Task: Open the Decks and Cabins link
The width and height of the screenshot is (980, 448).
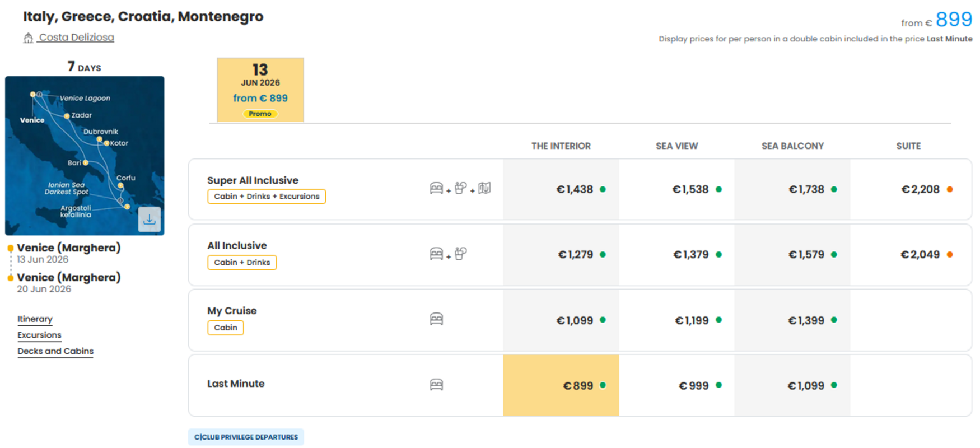Action: [55, 351]
